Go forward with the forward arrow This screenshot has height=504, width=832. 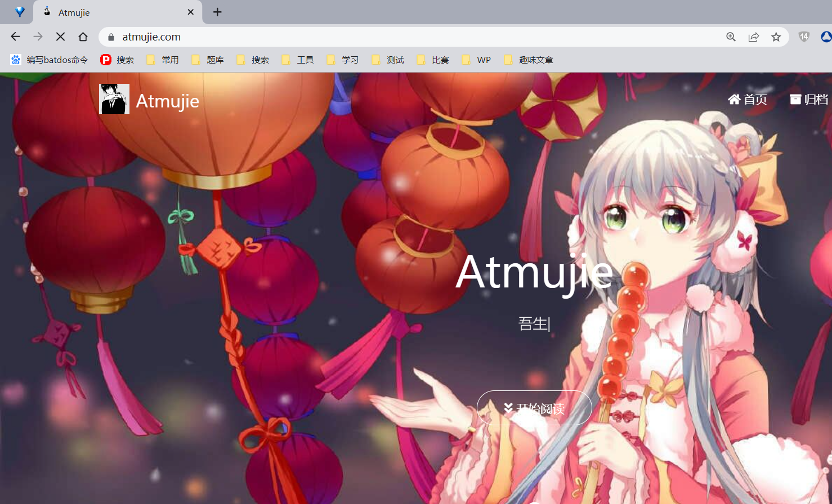(x=38, y=37)
